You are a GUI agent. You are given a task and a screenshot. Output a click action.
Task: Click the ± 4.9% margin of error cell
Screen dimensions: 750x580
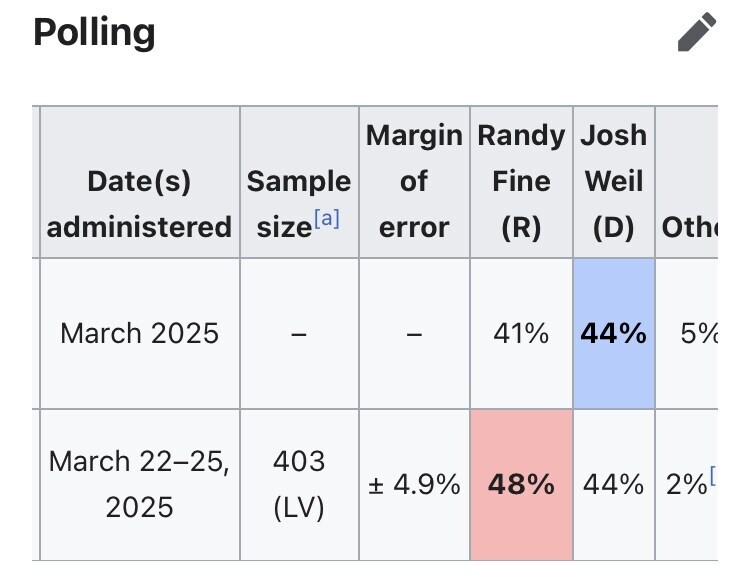coord(414,485)
